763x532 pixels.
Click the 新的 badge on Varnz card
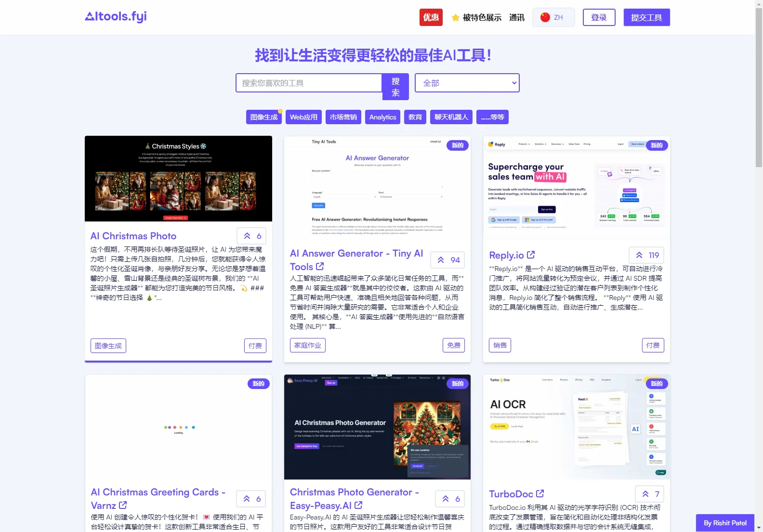[259, 384]
